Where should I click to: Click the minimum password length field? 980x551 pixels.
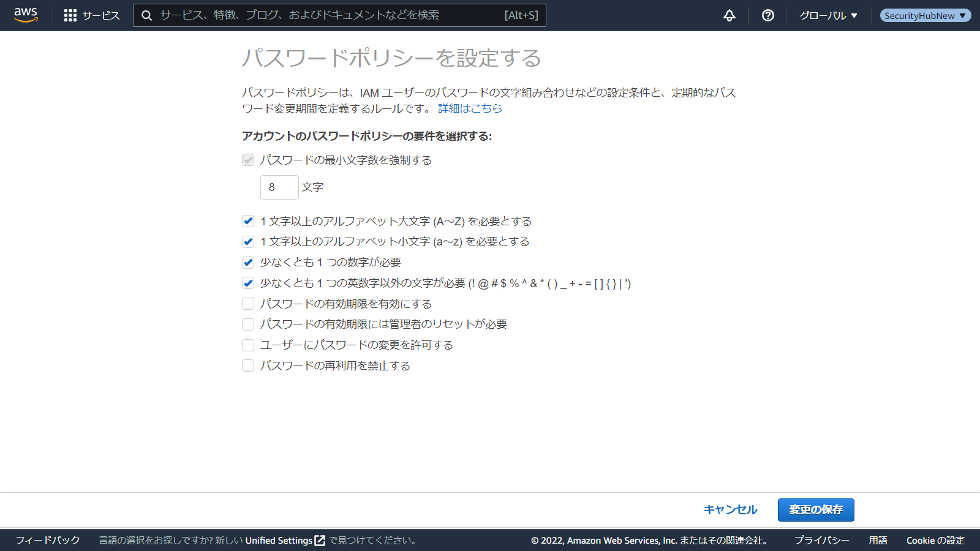click(x=279, y=187)
